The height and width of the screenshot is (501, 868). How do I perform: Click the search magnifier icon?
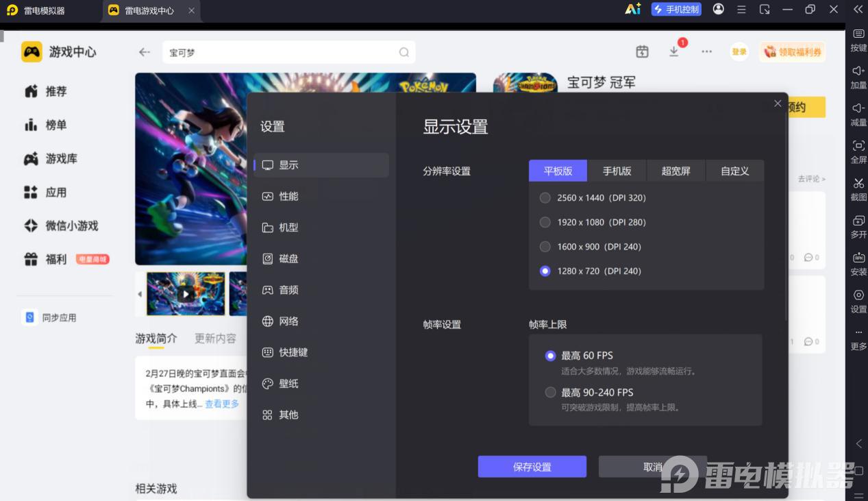coord(404,52)
